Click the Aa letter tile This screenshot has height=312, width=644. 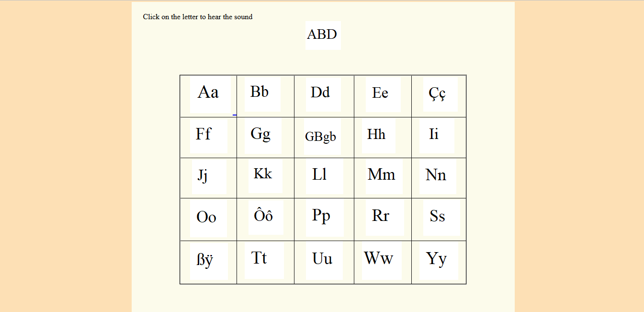210,95
